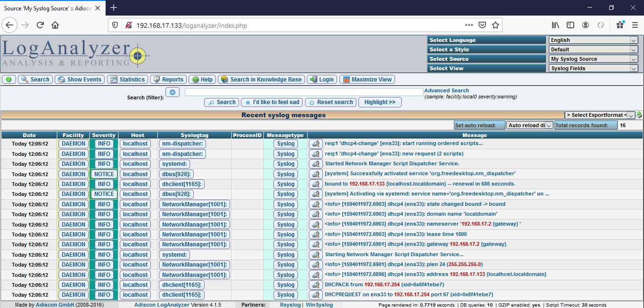Click the green export icon beside Exportformat
644x308 pixels.
(x=639, y=115)
